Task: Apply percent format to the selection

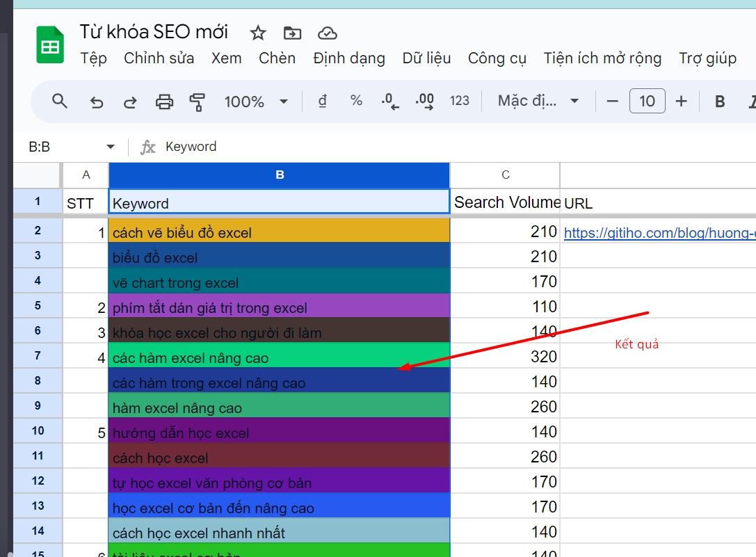Action: (355, 102)
